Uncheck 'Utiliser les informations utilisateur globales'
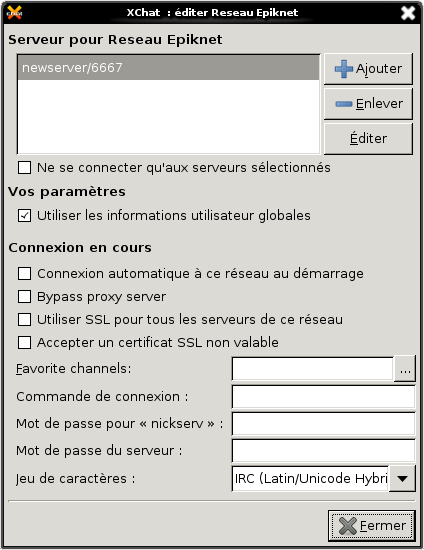The image size is (424, 550). [x=24, y=216]
